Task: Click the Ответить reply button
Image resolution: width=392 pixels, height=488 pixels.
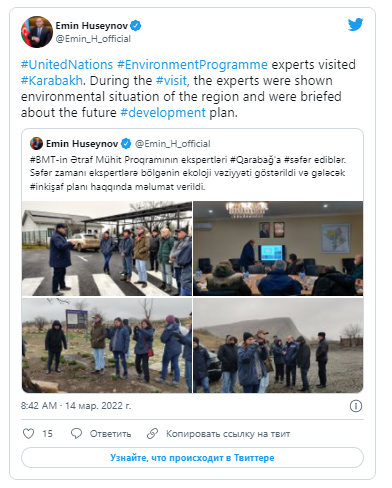Action: [x=110, y=434]
